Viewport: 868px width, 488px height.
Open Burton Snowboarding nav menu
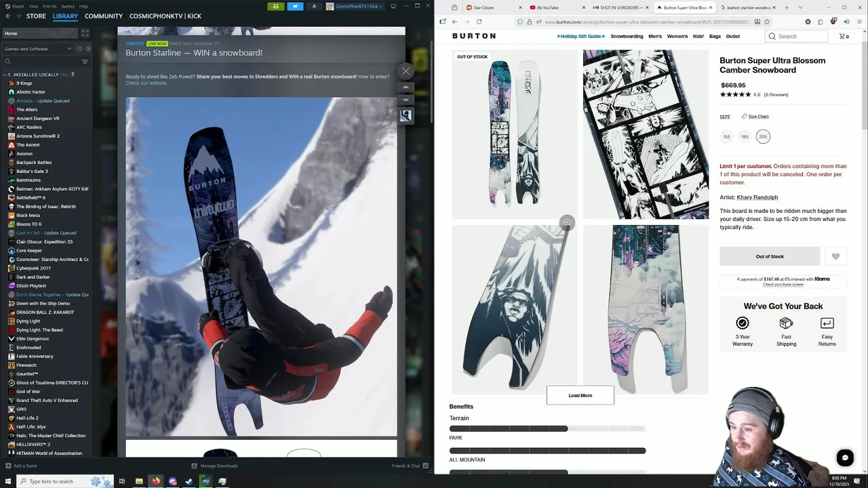pos(627,36)
